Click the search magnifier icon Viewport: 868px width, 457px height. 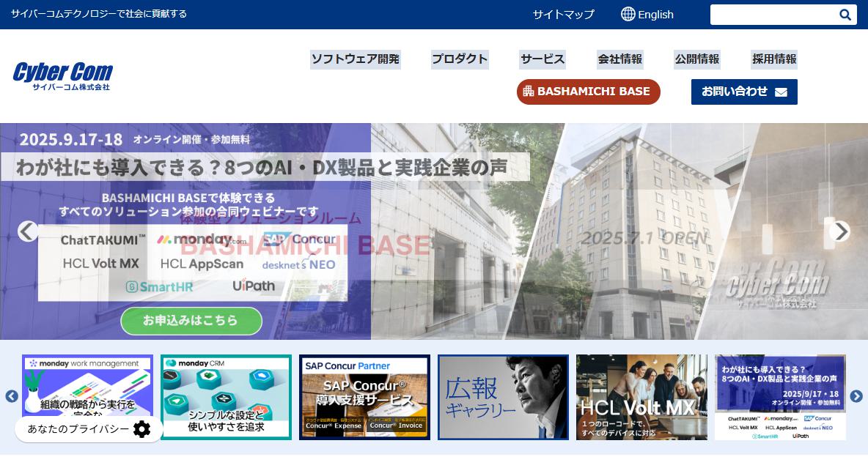tap(845, 15)
